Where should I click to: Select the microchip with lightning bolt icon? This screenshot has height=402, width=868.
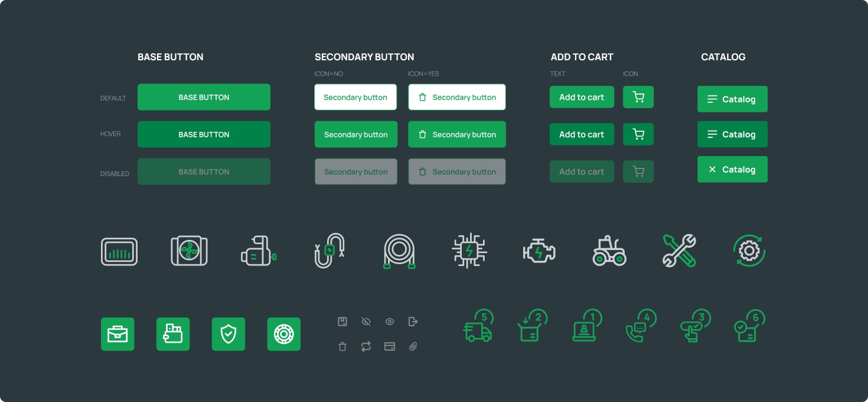[469, 251]
